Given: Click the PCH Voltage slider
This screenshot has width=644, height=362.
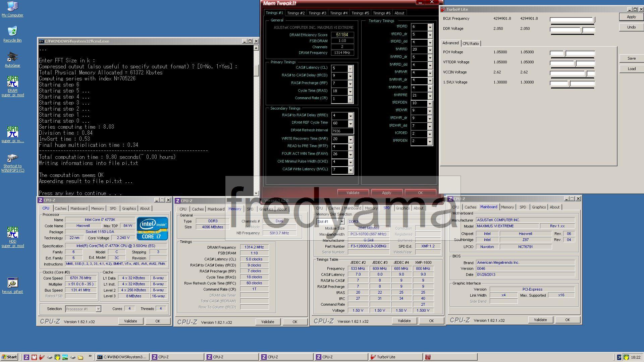Looking at the screenshot, I should tap(572, 54).
